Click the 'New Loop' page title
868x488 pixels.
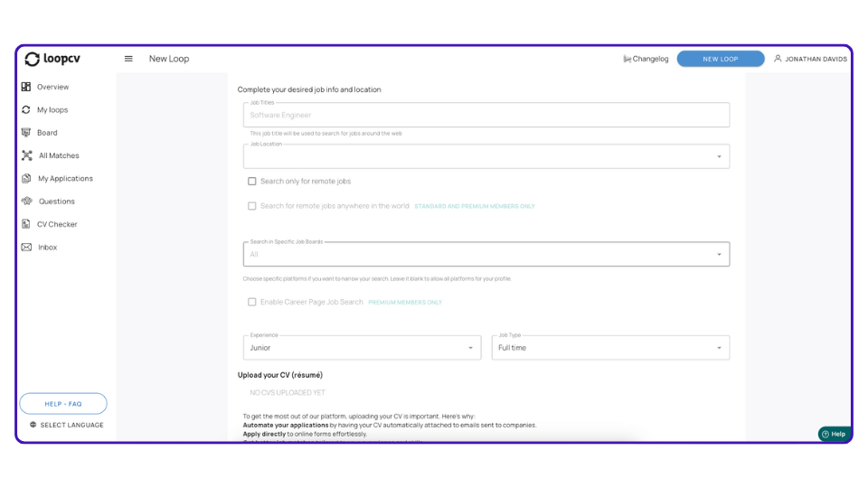169,59
